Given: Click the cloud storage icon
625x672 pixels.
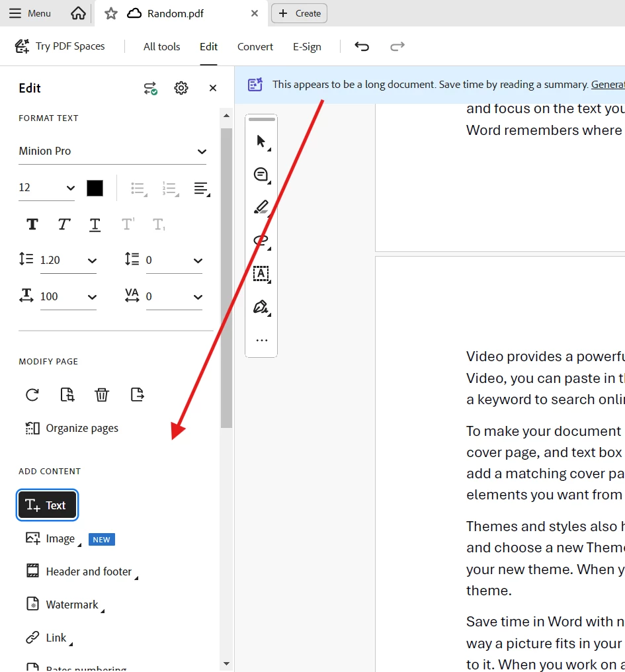Looking at the screenshot, I should [134, 13].
